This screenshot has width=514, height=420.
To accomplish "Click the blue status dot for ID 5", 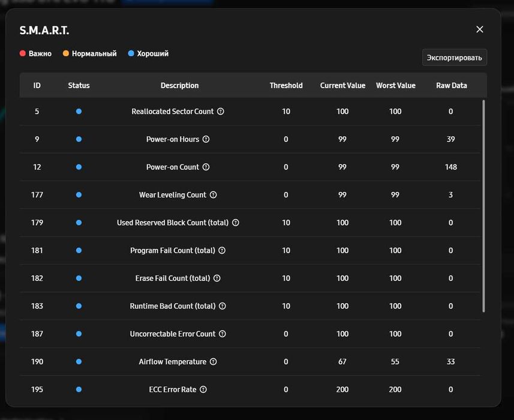I will (79, 112).
